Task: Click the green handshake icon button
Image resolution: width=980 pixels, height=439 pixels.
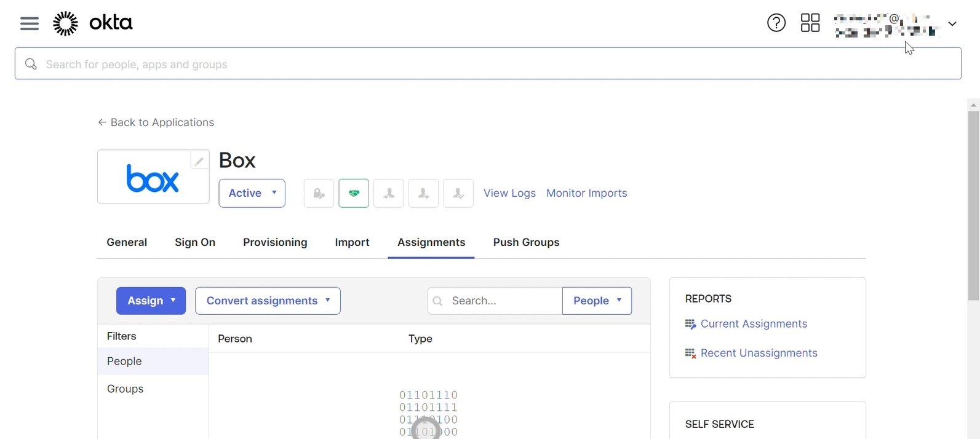Action: coord(354,194)
